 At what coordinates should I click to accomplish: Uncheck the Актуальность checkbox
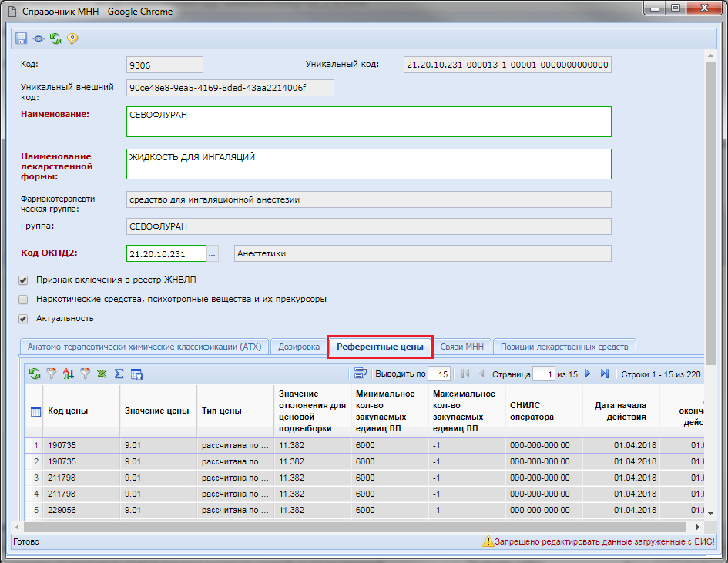coord(23,318)
